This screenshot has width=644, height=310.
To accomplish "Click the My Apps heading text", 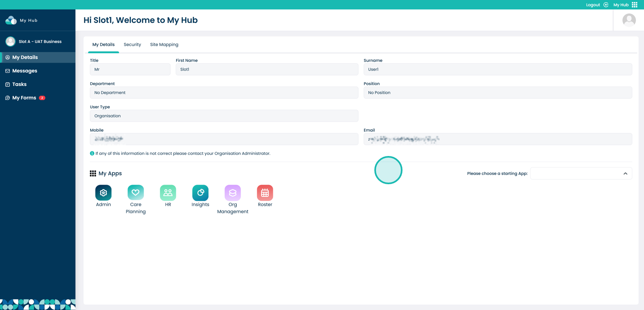I will (x=110, y=173).
